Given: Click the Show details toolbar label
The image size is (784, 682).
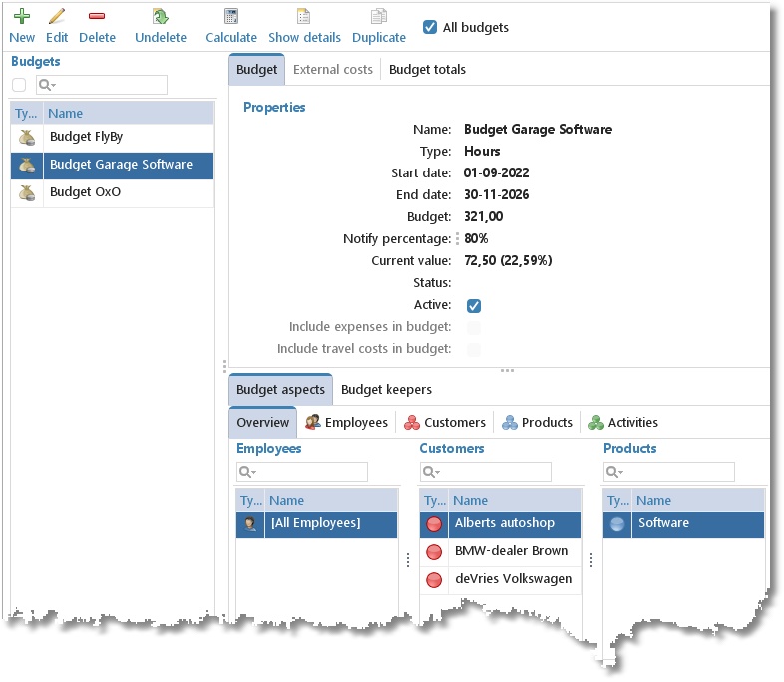Looking at the screenshot, I should click(304, 38).
